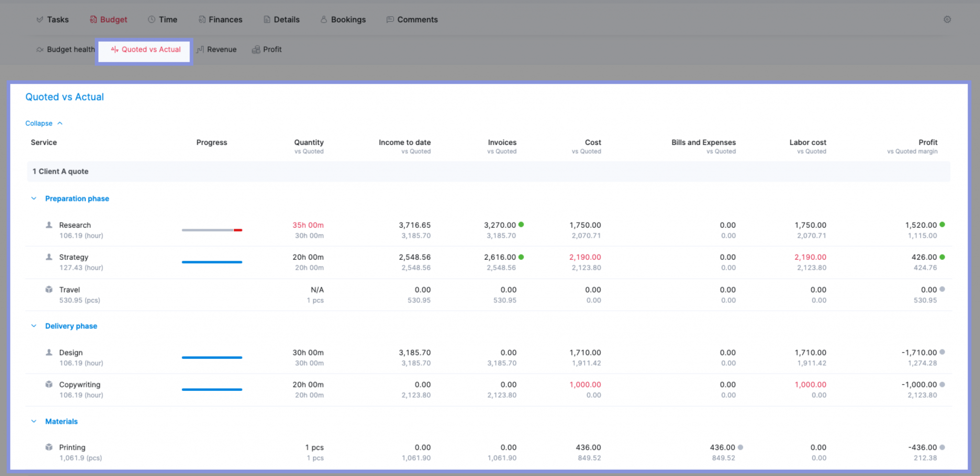Collapse the Delivery phase section
The image size is (980, 476).
tap(33, 326)
